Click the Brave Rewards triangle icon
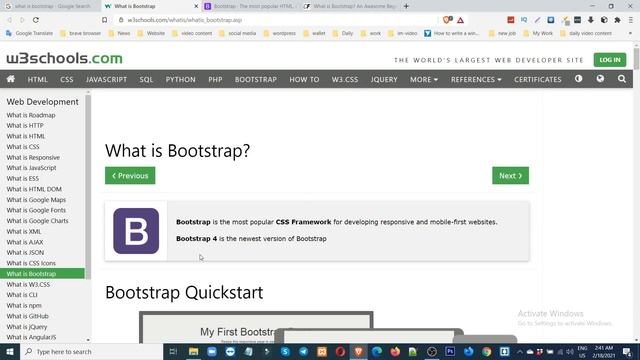 click(460, 20)
